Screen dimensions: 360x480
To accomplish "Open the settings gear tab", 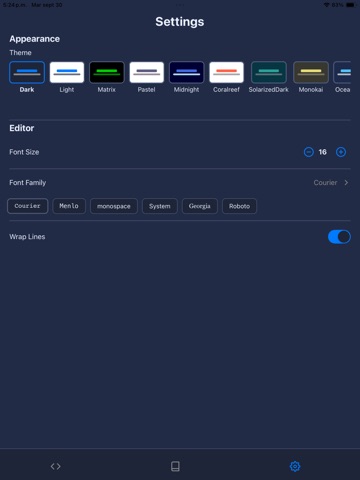I will point(295,466).
